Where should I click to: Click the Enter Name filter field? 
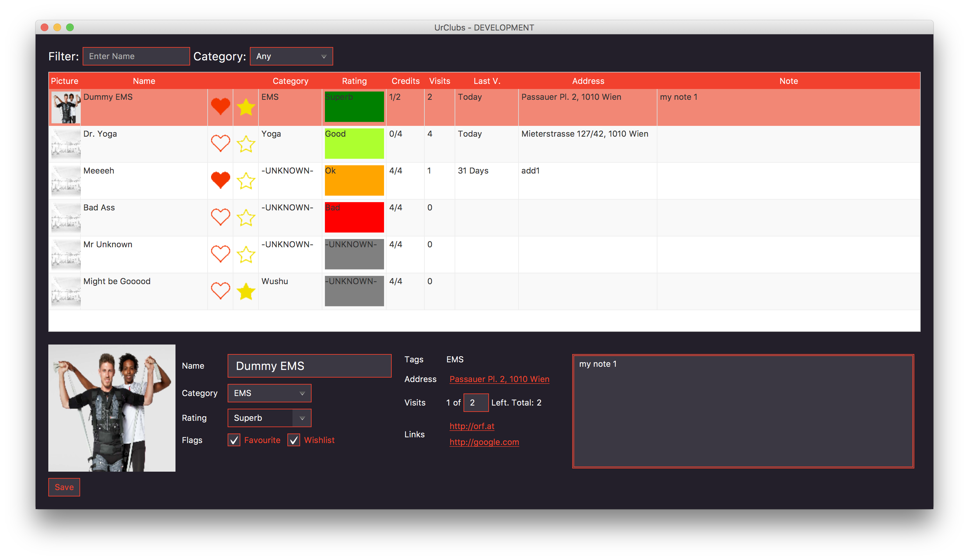click(x=136, y=57)
